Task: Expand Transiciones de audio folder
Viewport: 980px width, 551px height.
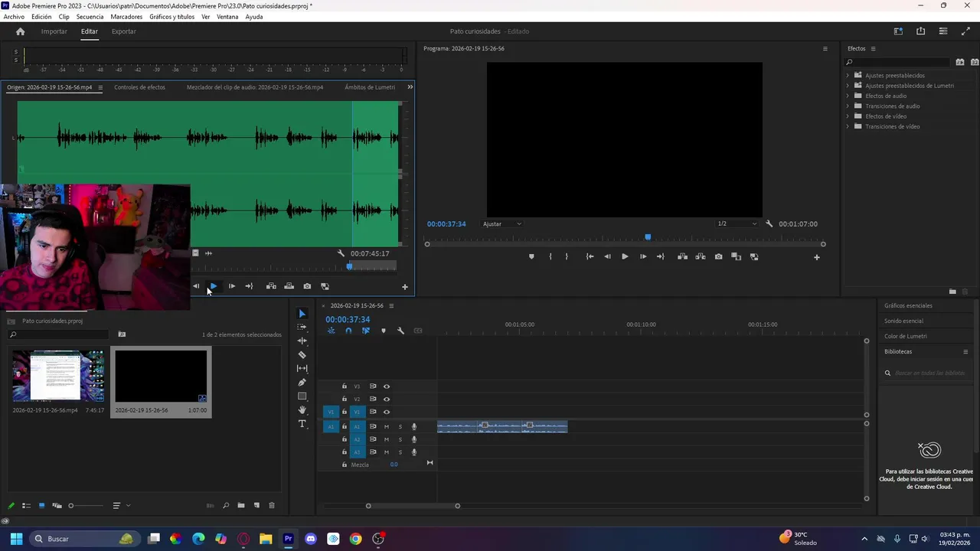Action: pos(848,106)
